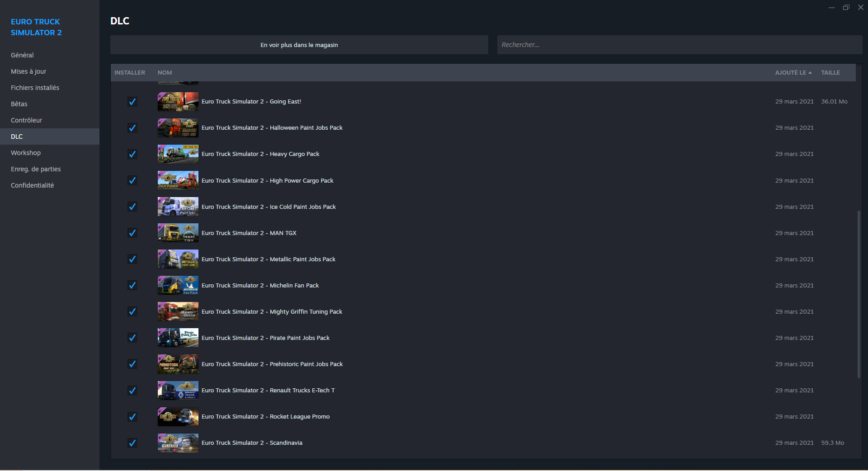Image resolution: width=868 pixels, height=471 pixels.
Task: Click the Heavy Cargo Pack name text
Action: tap(260, 154)
